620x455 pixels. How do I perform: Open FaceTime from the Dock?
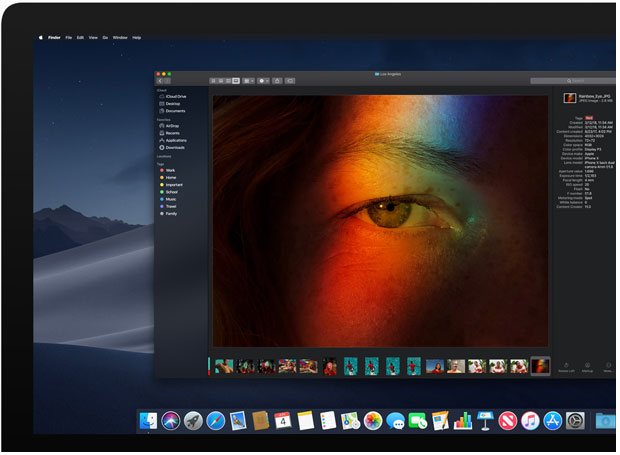tap(418, 421)
